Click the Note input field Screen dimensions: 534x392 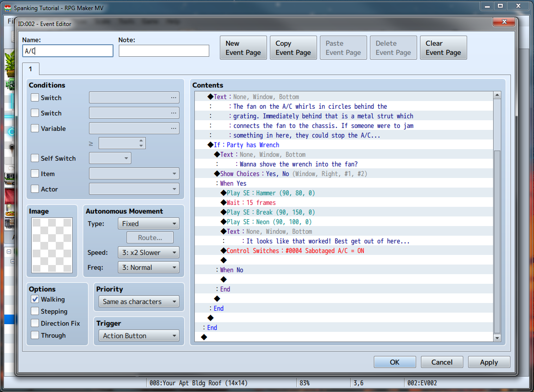click(x=164, y=51)
